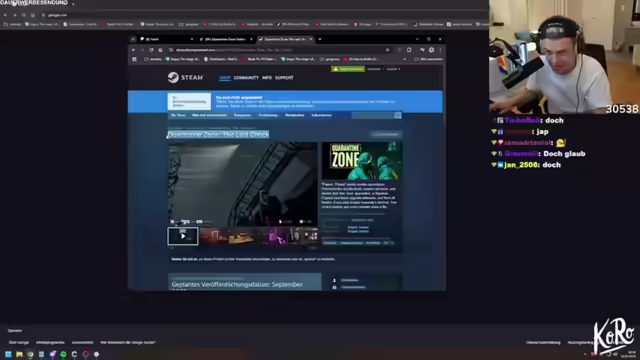Open the three-dot menu in inner browser
Viewport: 640px width, 360px height.
coord(440,50)
